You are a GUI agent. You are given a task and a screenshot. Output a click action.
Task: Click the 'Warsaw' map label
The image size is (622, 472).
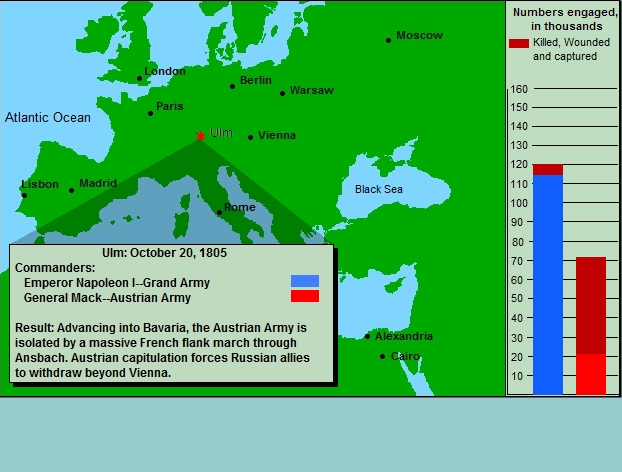click(x=312, y=90)
